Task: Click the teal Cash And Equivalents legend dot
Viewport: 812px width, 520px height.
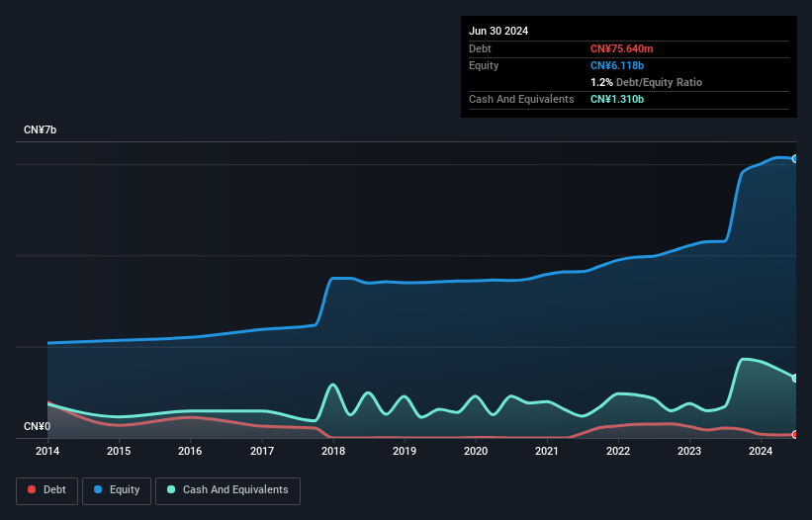Action: [x=171, y=489]
